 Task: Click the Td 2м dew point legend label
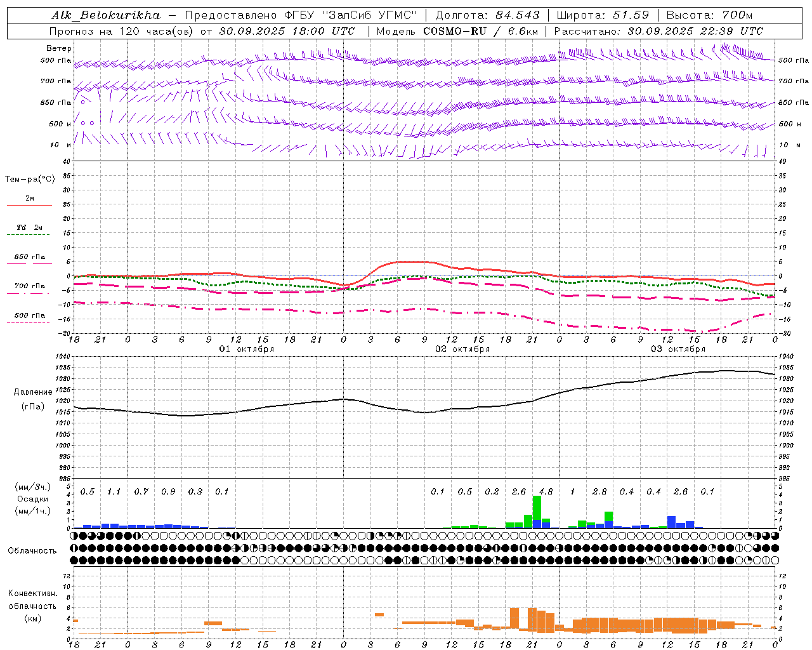tap(30, 227)
